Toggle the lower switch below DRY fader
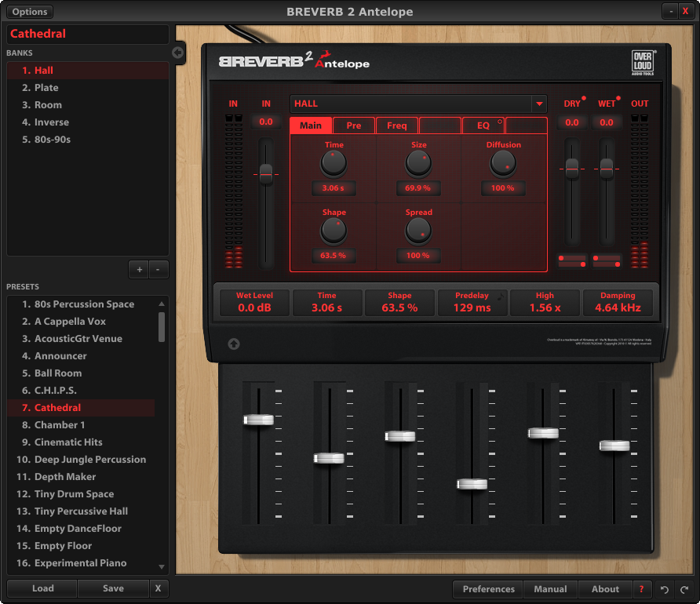The width and height of the screenshot is (700, 604). tap(572, 264)
